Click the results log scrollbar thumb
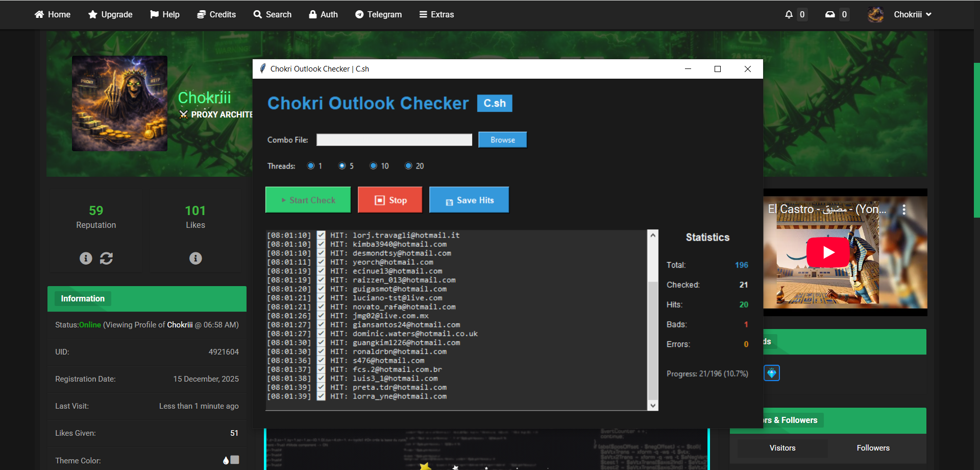 653,341
